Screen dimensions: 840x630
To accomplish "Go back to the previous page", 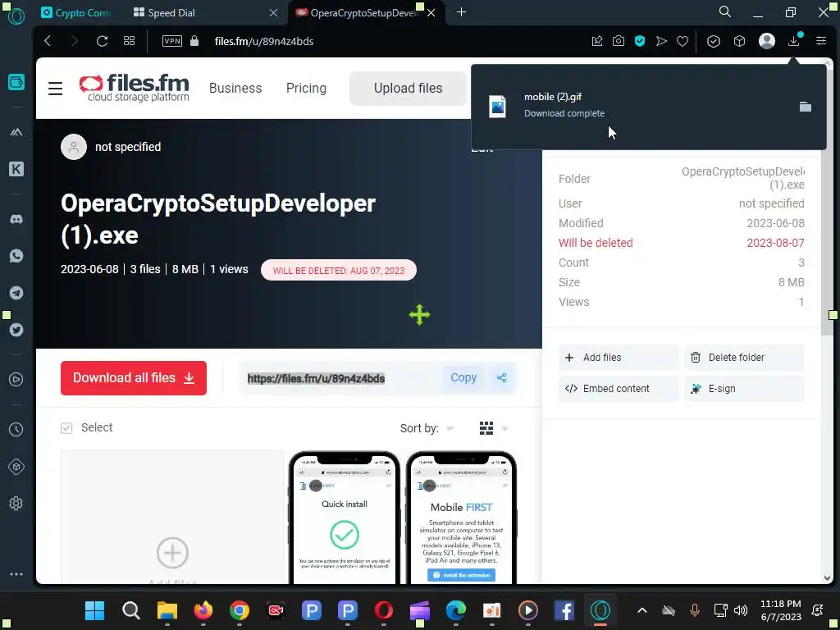I will click(48, 41).
